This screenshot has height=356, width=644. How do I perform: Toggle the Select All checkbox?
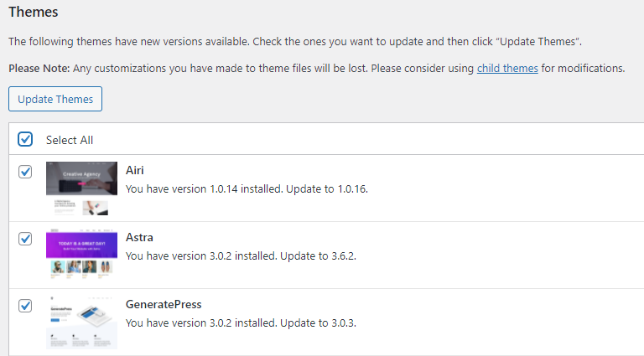(x=25, y=139)
